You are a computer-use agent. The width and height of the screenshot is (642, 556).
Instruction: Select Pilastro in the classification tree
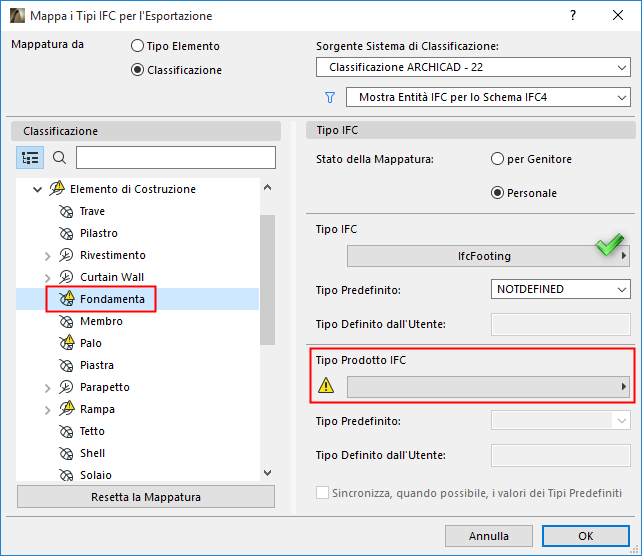98,234
